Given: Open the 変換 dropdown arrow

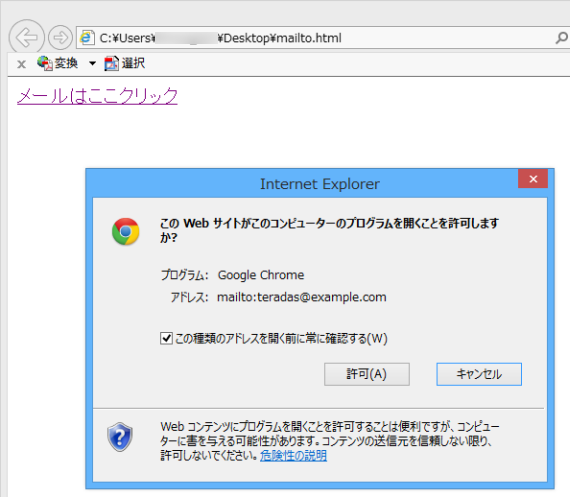Looking at the screenshot, I should click(x=92, y=64).
